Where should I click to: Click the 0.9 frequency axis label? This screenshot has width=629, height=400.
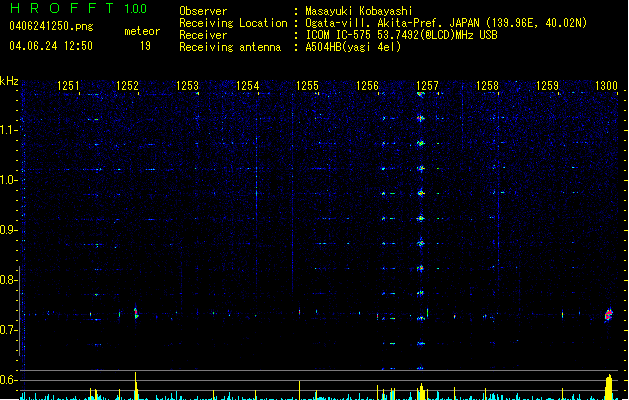(8, 230)
